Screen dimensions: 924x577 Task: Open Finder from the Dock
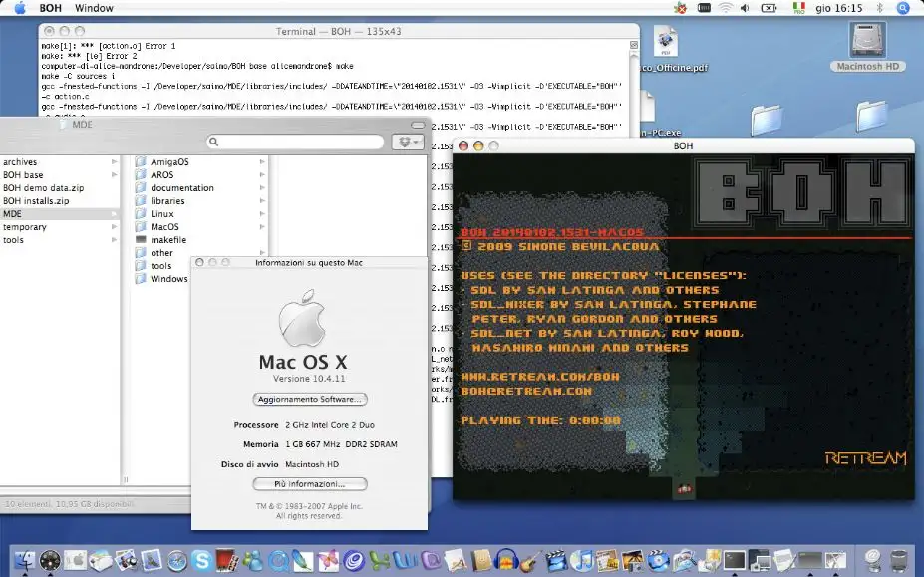24,559
